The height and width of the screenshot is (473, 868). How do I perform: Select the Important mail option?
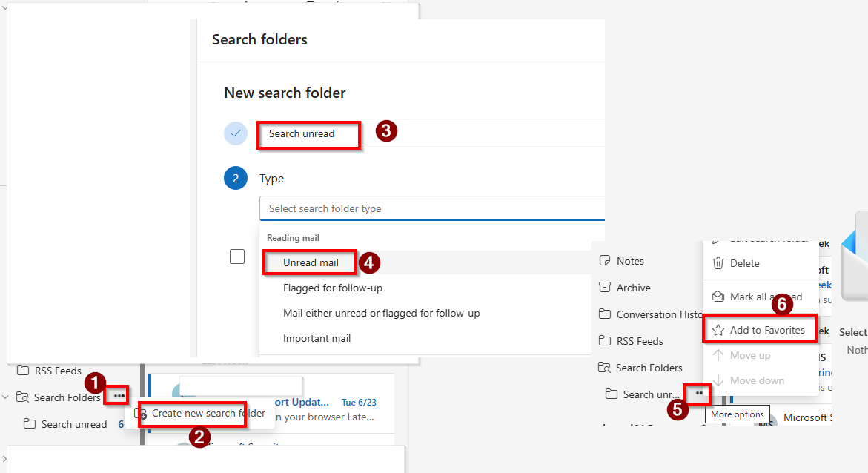tap(317, 338)
